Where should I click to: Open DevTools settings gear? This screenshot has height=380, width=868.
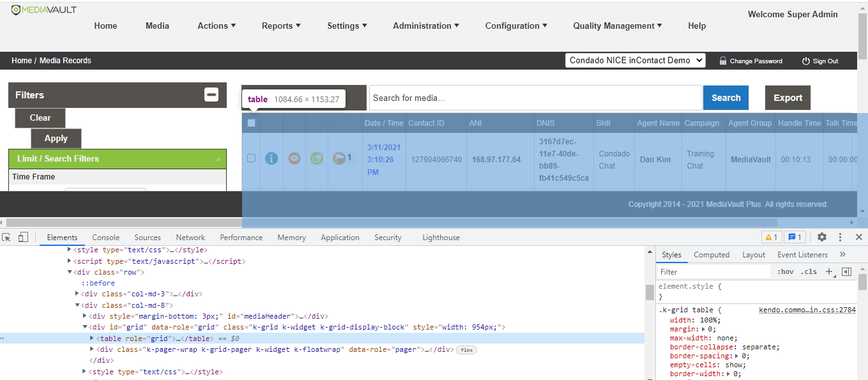point(822,237)
